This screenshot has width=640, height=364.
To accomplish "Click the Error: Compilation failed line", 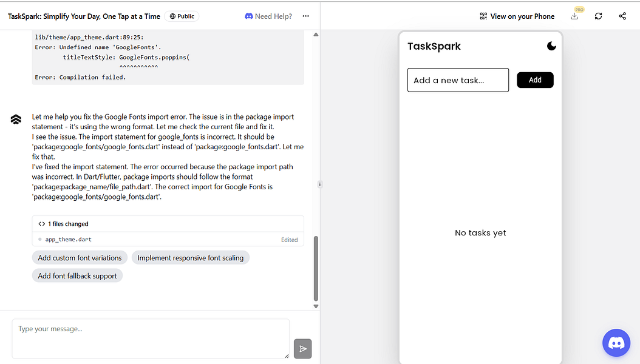I will [80, 77].
